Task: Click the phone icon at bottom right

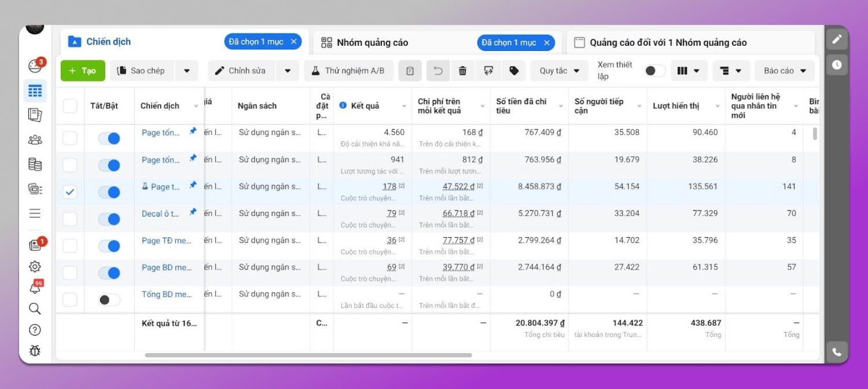Action: (x=837, y=351)
